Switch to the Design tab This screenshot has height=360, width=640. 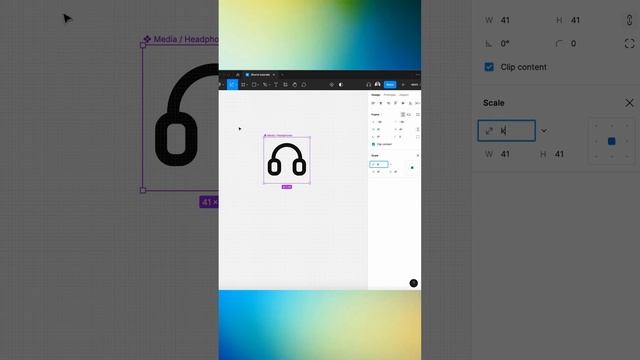(376, 95)
